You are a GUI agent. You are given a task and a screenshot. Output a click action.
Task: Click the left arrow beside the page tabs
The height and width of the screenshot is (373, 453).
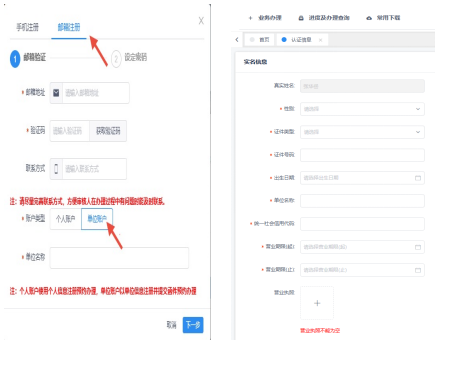pos(237,40)
